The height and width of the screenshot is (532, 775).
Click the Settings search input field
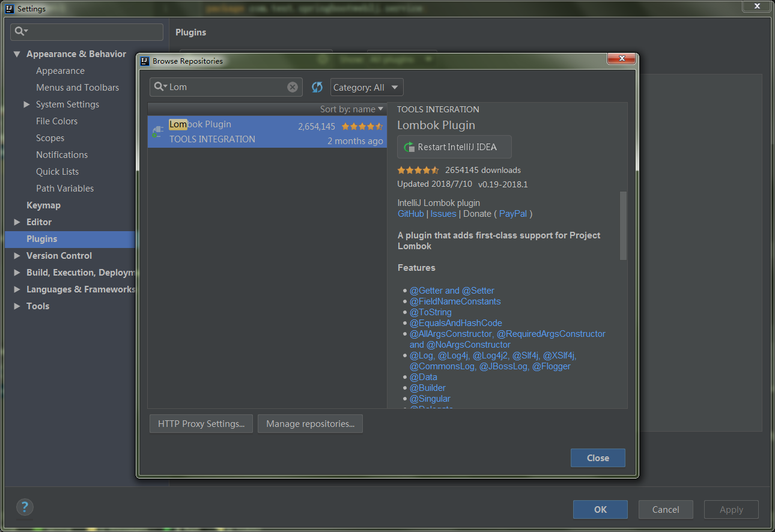click(87, 32)
